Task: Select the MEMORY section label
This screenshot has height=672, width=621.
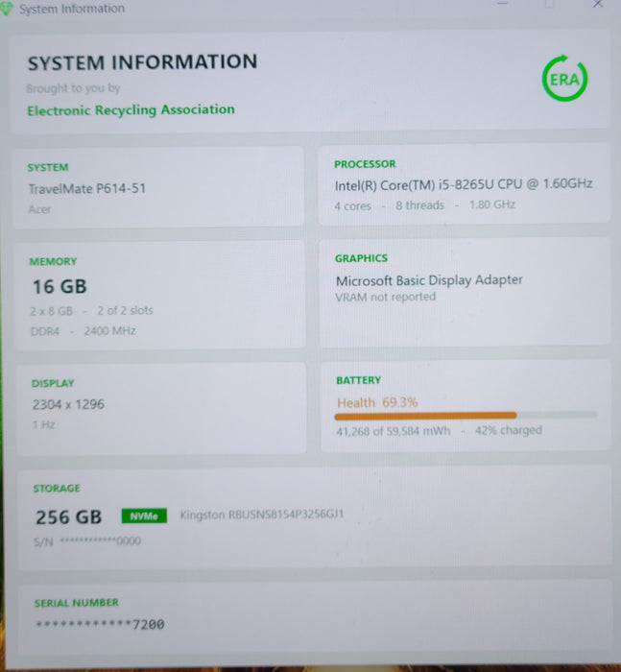Action: point(53,261)
